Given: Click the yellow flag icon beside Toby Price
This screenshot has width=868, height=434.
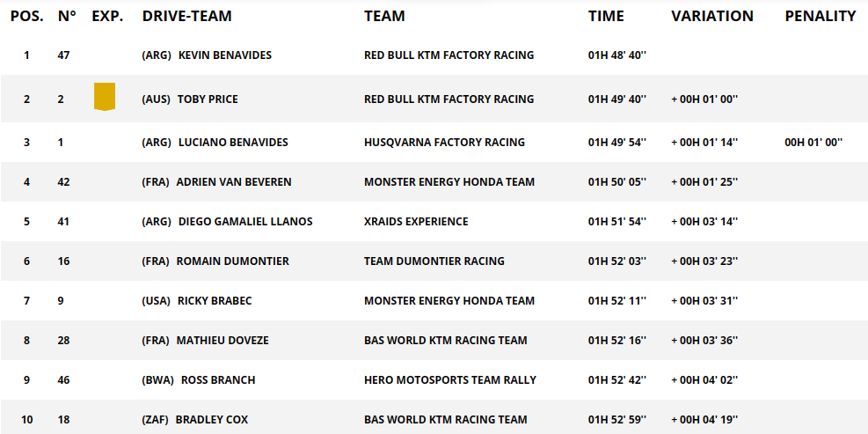Looking at the screenshot, I should [105, 97].
